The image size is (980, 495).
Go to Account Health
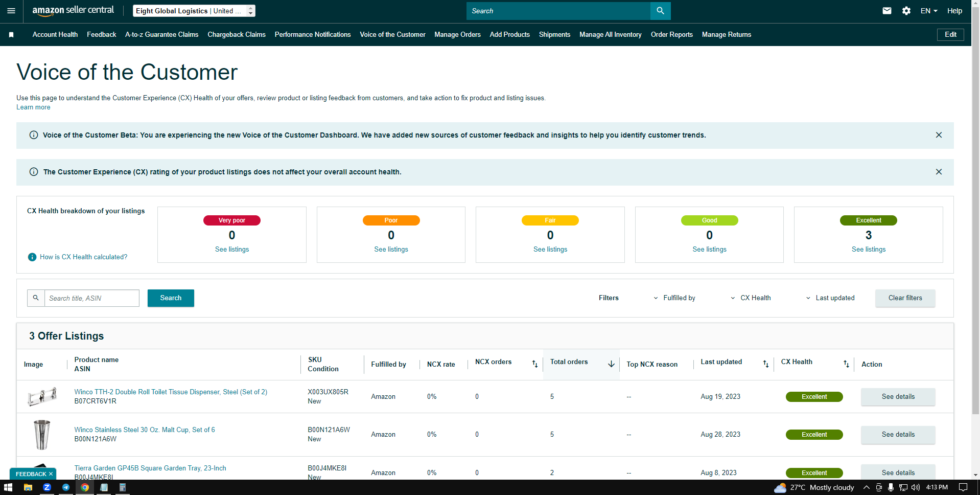click(55, 35)
